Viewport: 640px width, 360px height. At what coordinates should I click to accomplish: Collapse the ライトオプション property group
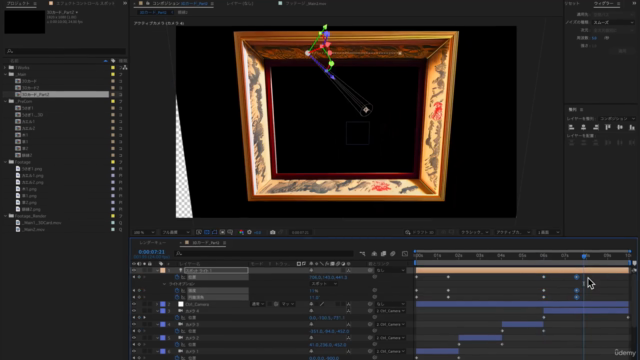click(164, 284)
